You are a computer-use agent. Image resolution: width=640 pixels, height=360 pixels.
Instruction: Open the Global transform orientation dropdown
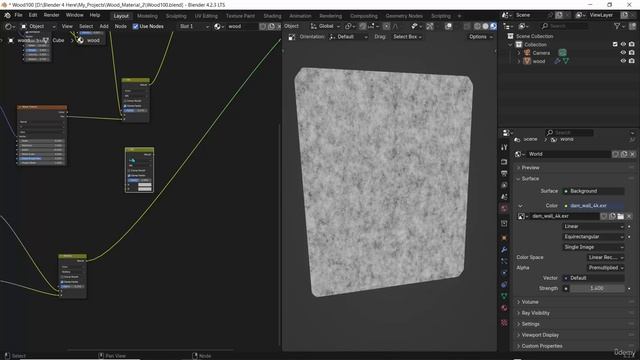coord(325,26)
